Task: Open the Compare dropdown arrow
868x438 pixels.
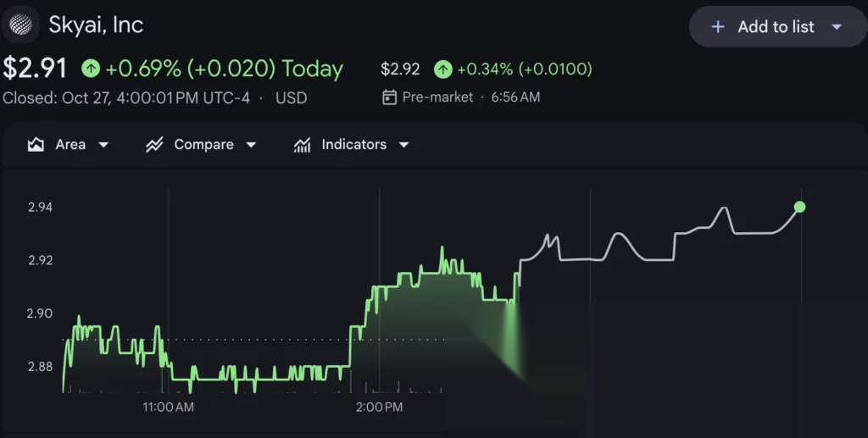Action: pos(251,145)
